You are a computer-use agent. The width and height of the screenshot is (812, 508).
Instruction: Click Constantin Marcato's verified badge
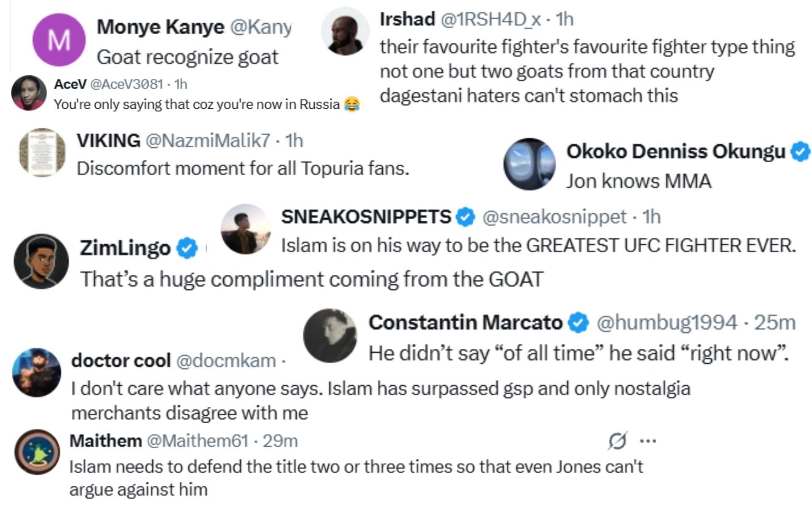[578, 323]
